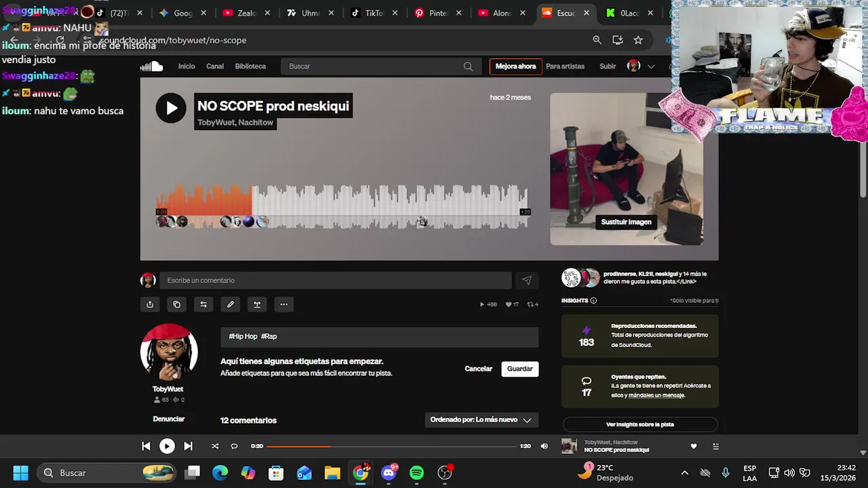Click the Insights info circle icon
Viewport: 868px width, 488px height.
[593, 301]
